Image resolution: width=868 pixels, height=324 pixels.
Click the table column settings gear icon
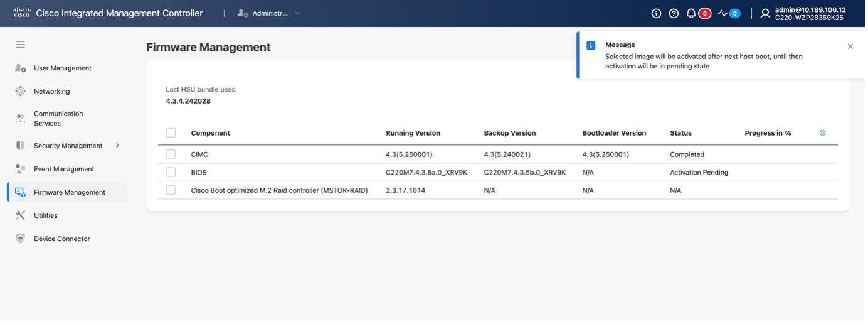[x=822, y=133]
